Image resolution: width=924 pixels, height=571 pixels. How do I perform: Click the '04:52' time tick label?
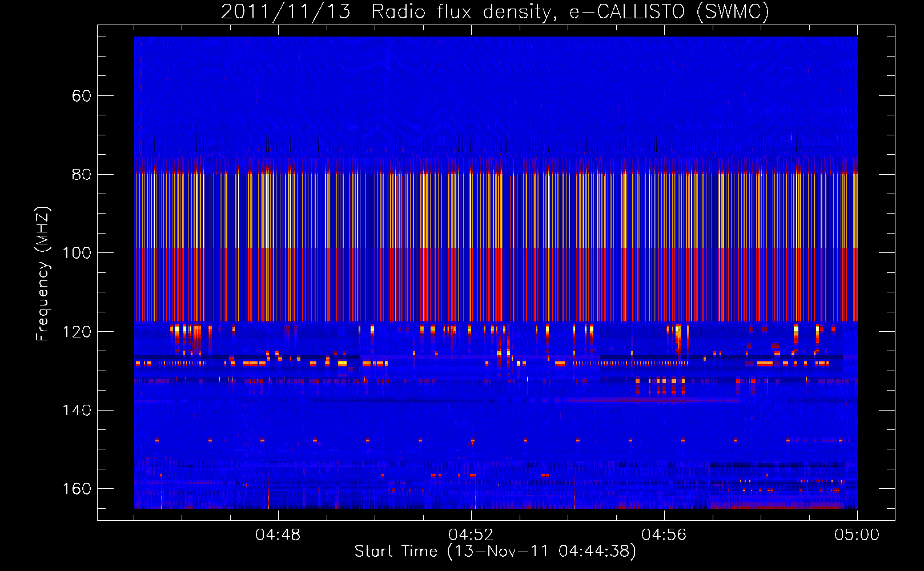pos(471,535)
